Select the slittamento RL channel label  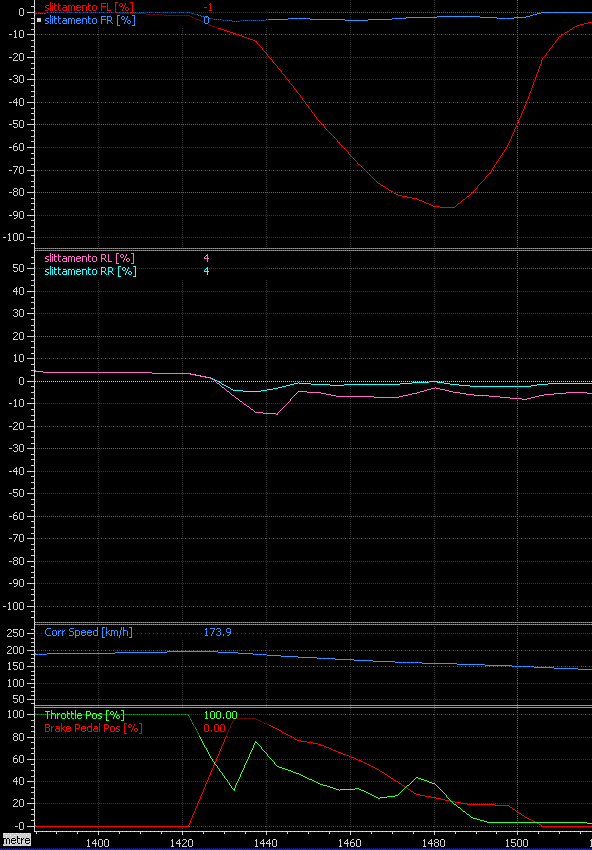(x=89, y=258)
